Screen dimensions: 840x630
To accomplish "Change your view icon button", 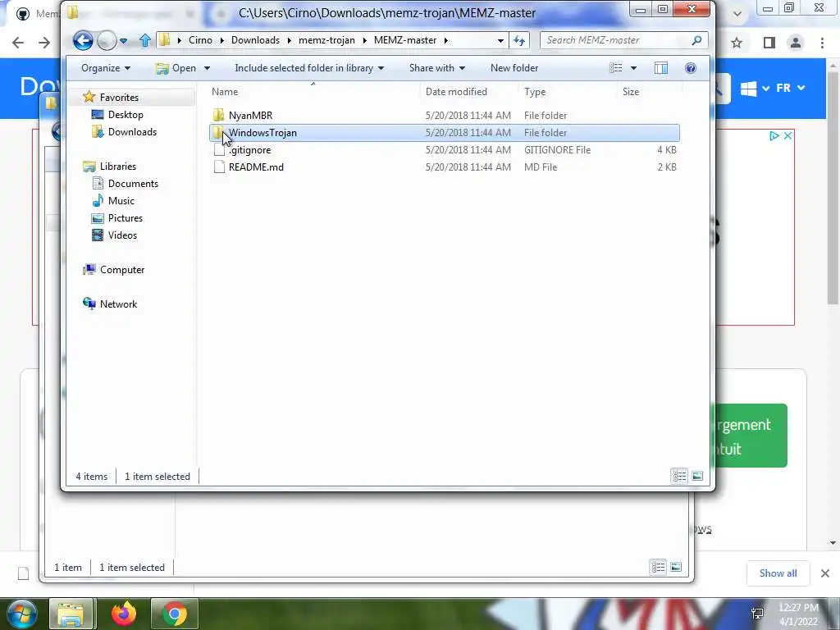I will (x=616, y=68).
